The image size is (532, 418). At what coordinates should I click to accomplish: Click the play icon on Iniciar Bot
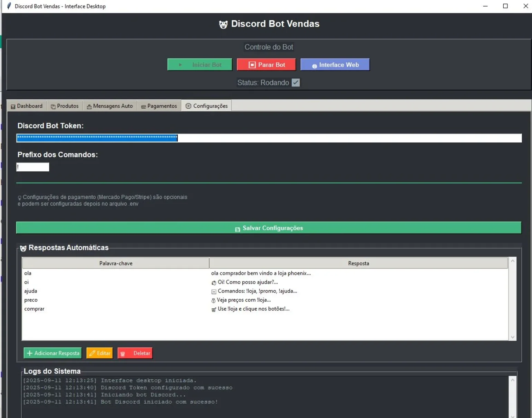(x=180, y=65)
